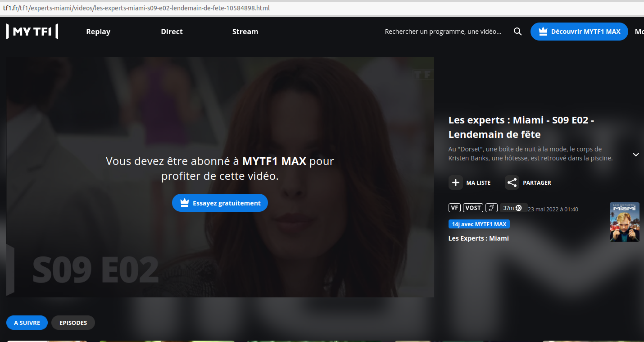Open the Direct menu
The height and width of the screenshot is (342, 644).
coord(172,32)
